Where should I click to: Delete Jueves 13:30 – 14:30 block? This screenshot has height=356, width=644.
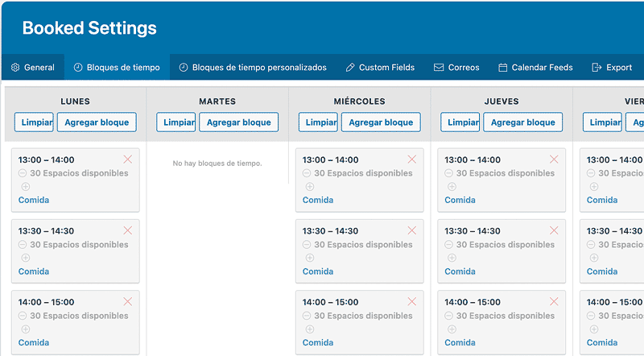[554, 230]
